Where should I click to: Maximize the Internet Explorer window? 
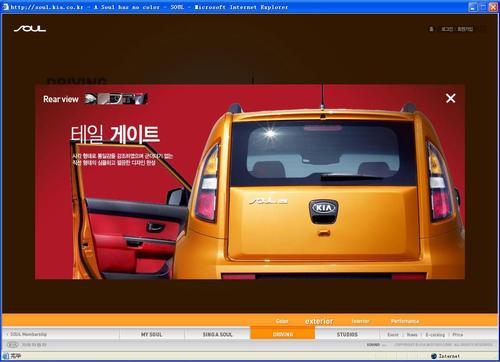483,7
